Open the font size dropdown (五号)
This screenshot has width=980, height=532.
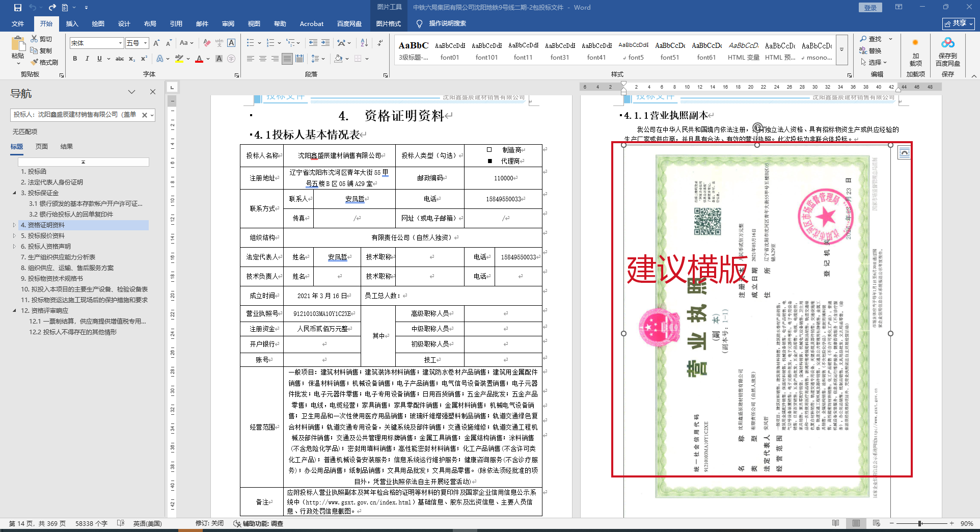(x=146, y=43)
